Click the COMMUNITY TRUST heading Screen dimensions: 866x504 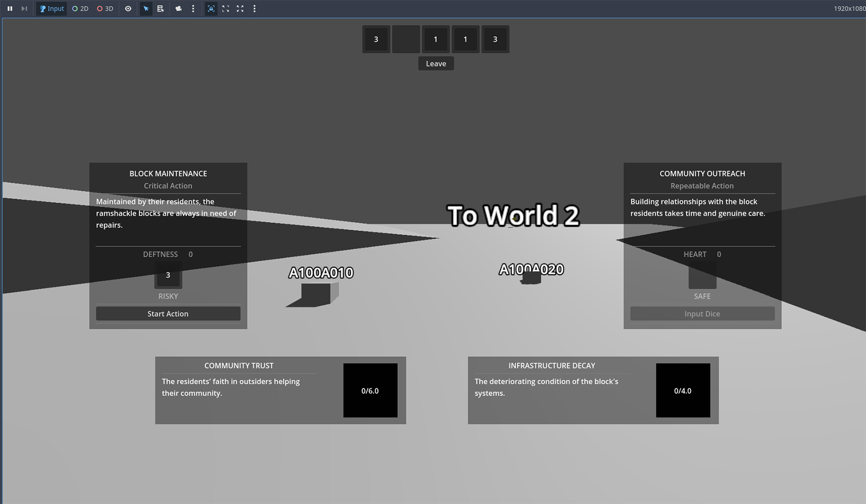coord(239,366)
